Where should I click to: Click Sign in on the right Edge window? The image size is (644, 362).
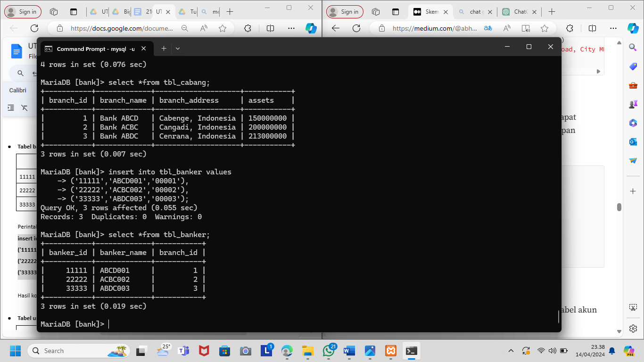[345, 12]
